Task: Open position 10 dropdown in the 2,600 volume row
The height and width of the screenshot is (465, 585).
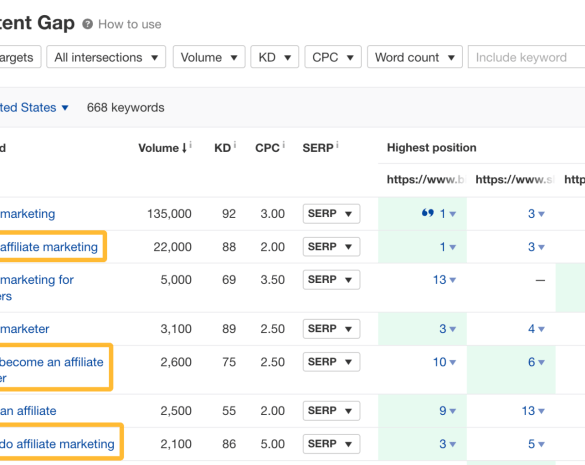Action: [x=444, y=362]
